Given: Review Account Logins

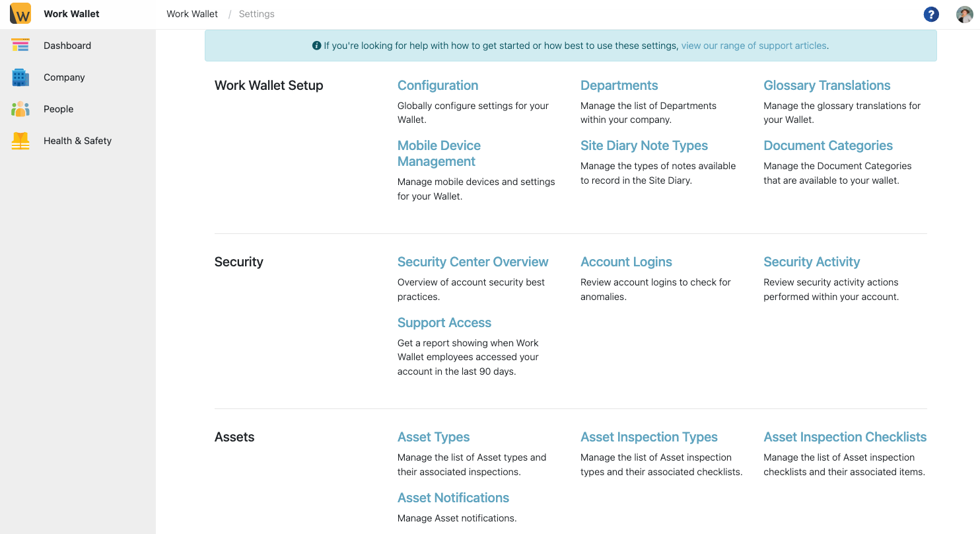Looking at the screenshot, I should pos(626,262).
